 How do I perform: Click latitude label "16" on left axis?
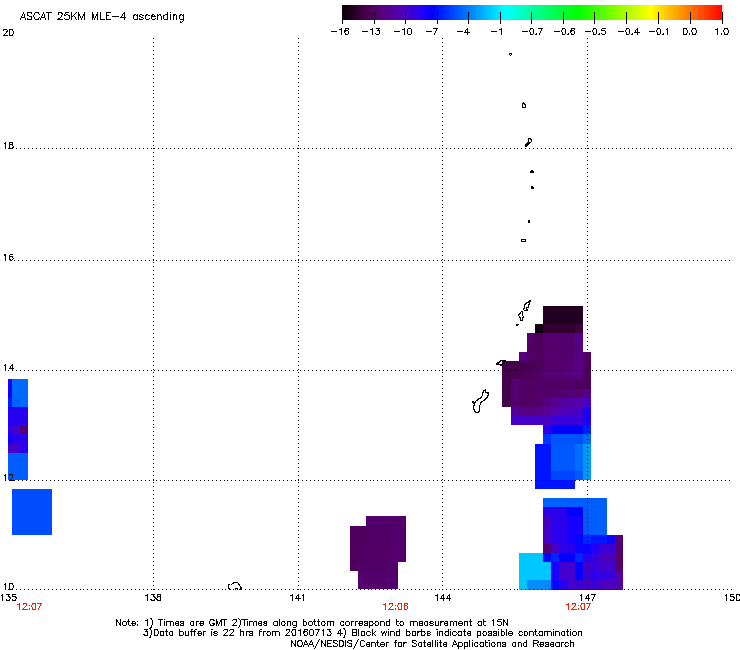coord(8,257)
